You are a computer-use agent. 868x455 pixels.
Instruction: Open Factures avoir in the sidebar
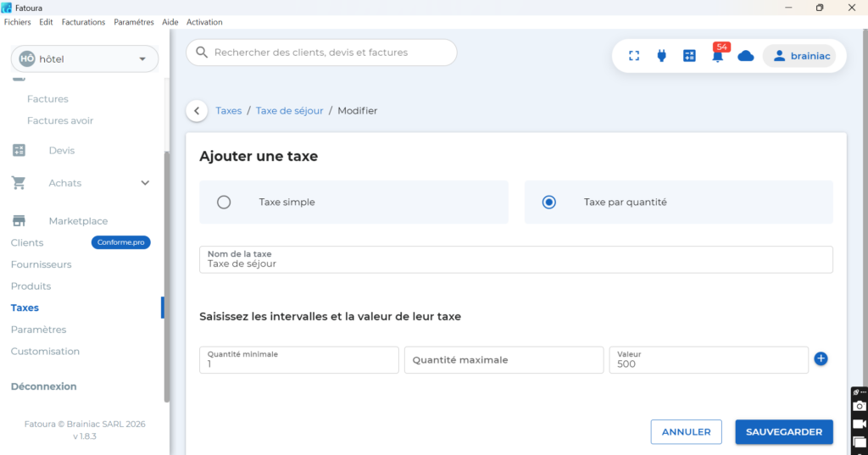coord(60,120)
